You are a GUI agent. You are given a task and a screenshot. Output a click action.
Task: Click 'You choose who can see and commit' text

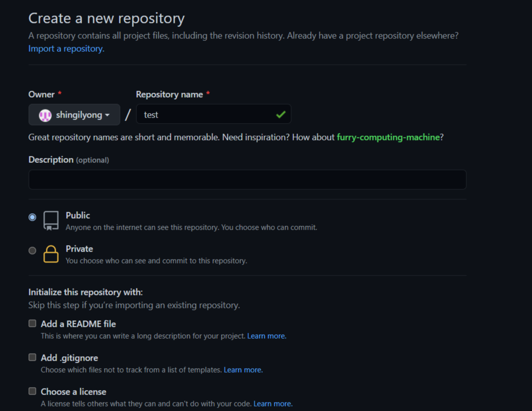(156, 261)
